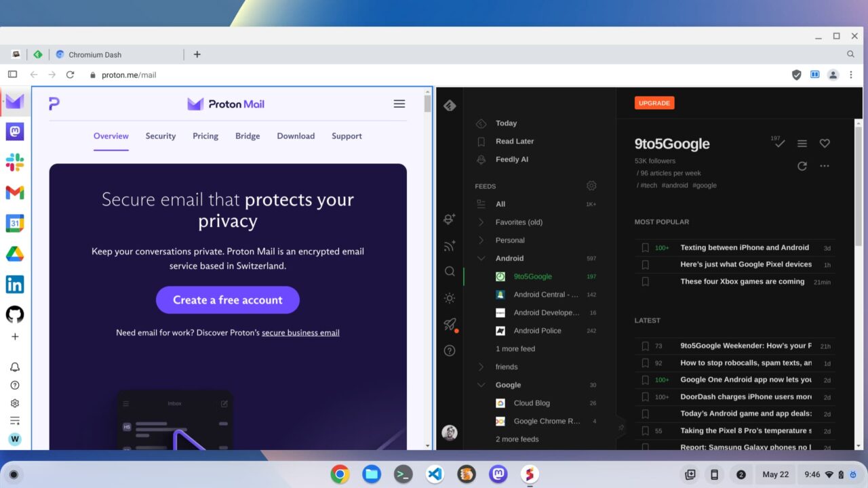Expand the Personal feed folder
The image size is (868, 488).
(x=481, y=241)
